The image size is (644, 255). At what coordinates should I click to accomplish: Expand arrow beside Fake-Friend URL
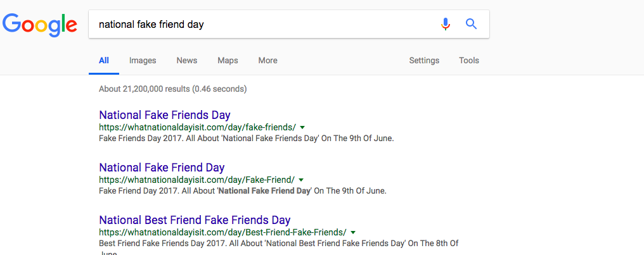click(301, 180)
